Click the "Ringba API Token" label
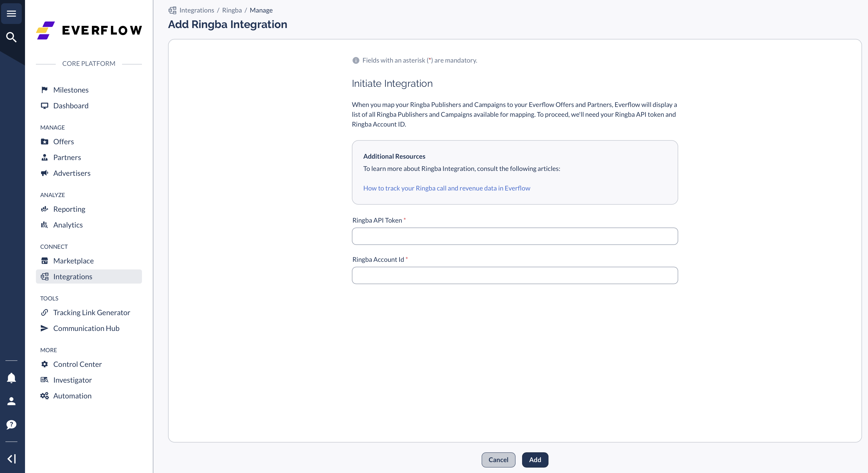 (377, 220)
